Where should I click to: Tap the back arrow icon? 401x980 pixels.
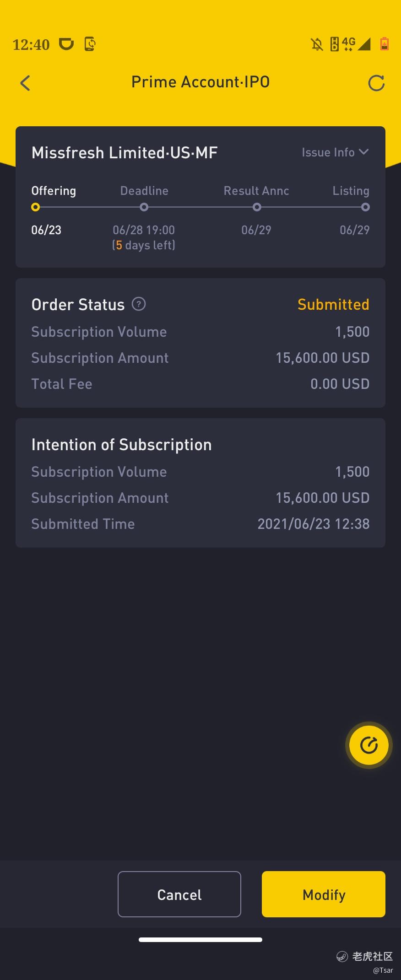point(25,83)
